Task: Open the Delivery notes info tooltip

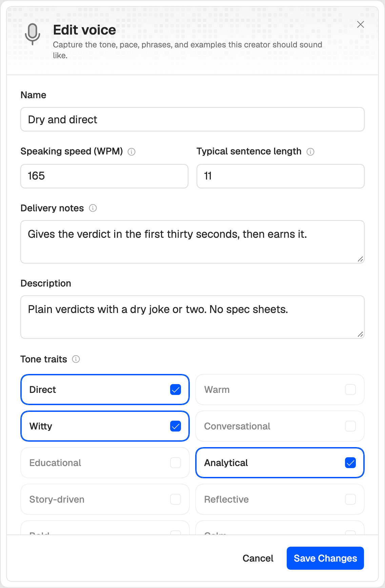Action: (x=93, y=208)
